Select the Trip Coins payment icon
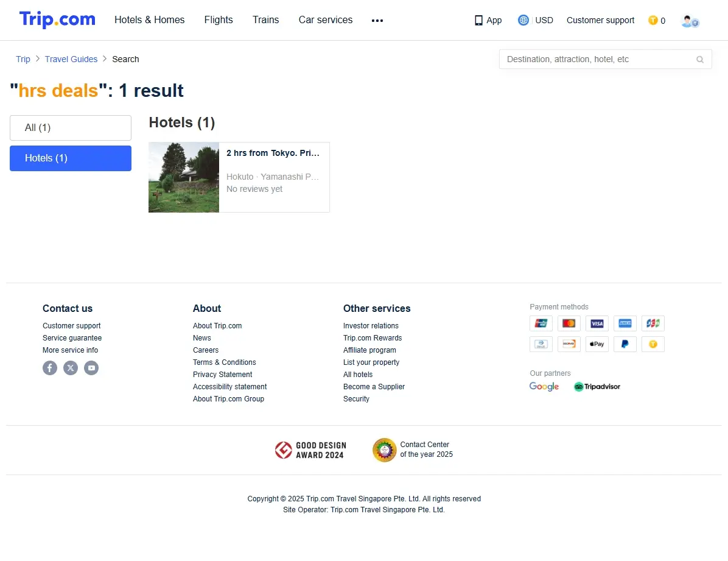The image size is (728, 561). (653, 344)
